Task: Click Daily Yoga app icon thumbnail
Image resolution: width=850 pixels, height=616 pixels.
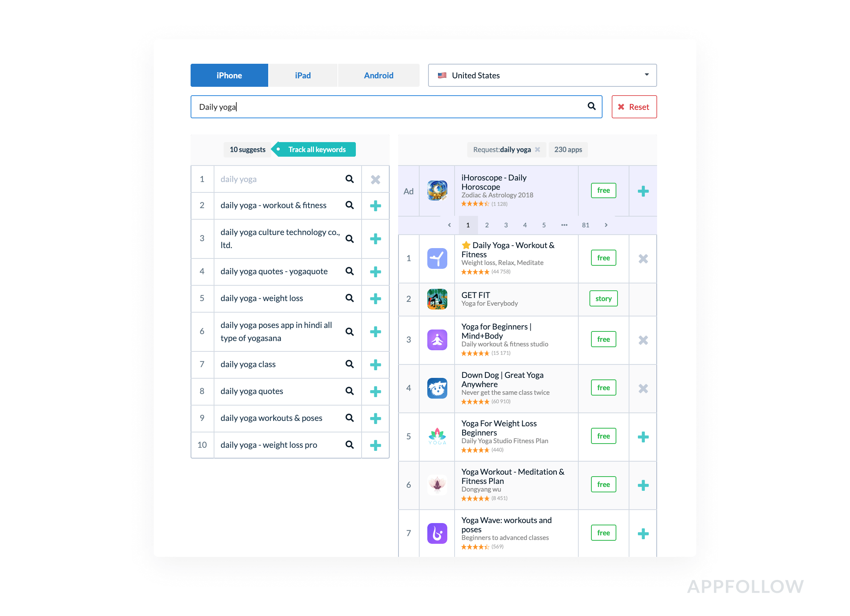Action: [x=437, y=258]
